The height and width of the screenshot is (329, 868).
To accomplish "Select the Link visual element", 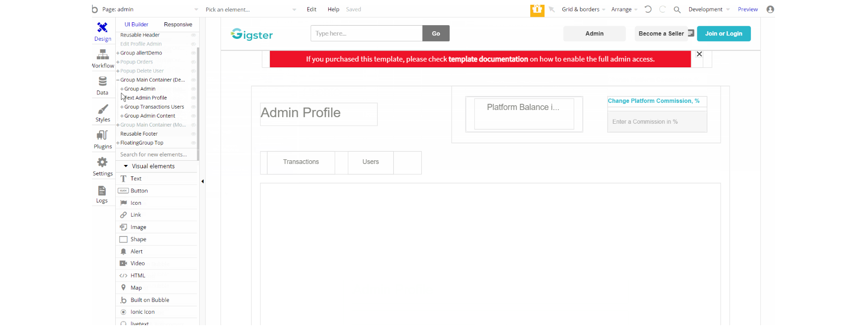I will [x=157, y=215].
